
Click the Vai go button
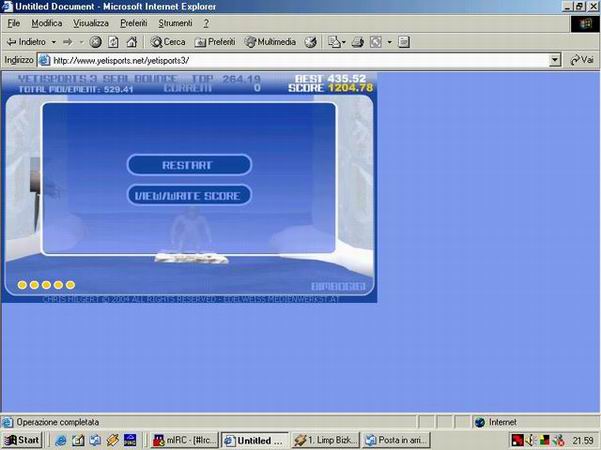(x=582, y=60)
